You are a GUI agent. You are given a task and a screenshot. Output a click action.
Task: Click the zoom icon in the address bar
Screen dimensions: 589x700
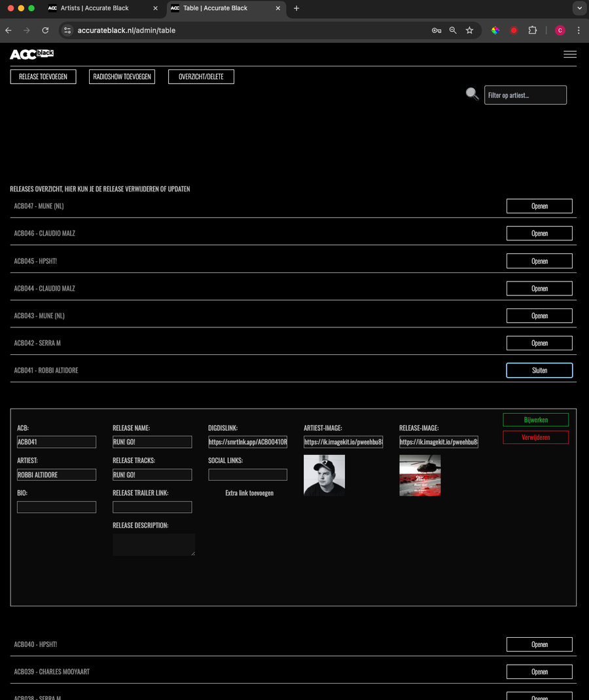[453, 30]
